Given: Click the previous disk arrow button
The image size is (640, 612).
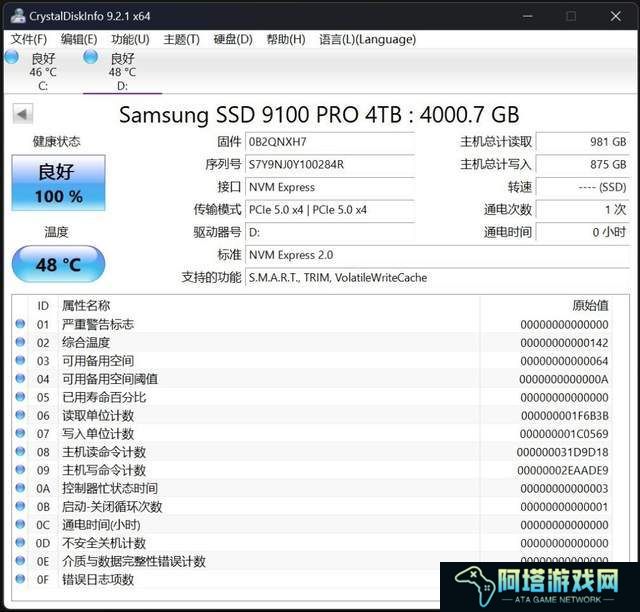Looking at the screenshot, I should (x=22, y=114).
